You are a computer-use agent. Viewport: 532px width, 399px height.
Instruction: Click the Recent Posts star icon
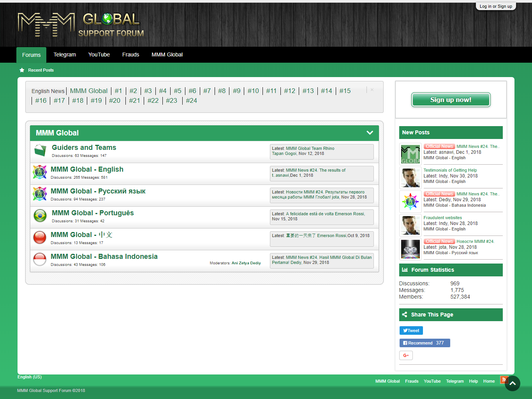(x=22, y=70)
